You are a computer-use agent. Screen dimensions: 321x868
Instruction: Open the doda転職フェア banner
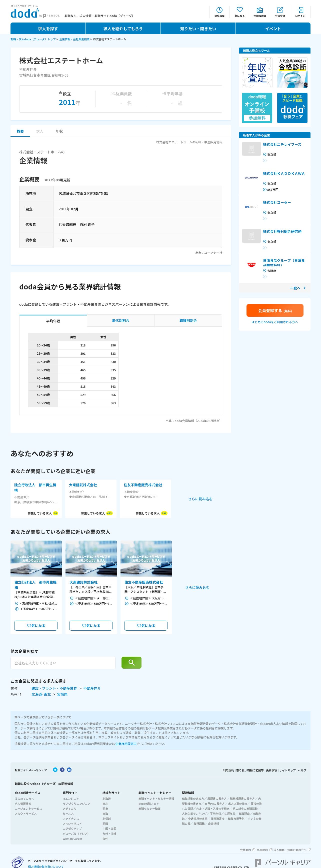click(x=292, y=108)
